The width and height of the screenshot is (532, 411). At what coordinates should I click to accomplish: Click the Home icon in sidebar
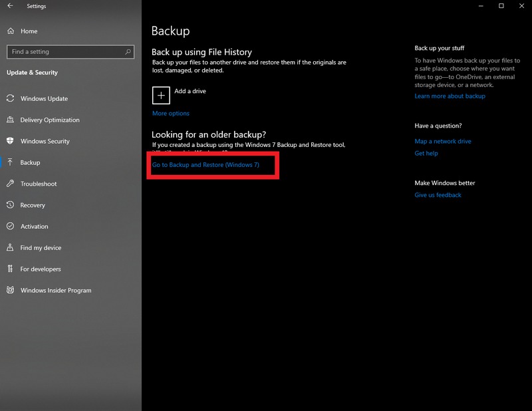pyautogui.click(x=10, y=31)
